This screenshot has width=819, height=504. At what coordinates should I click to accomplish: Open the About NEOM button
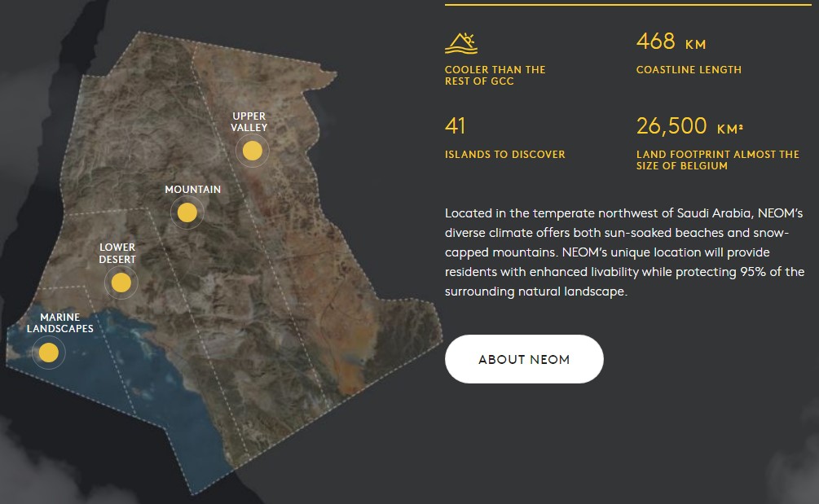click(x=524, y=359)
